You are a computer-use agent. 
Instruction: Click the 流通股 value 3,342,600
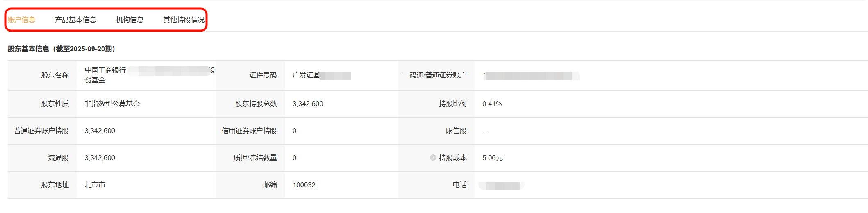pos(100,158)
